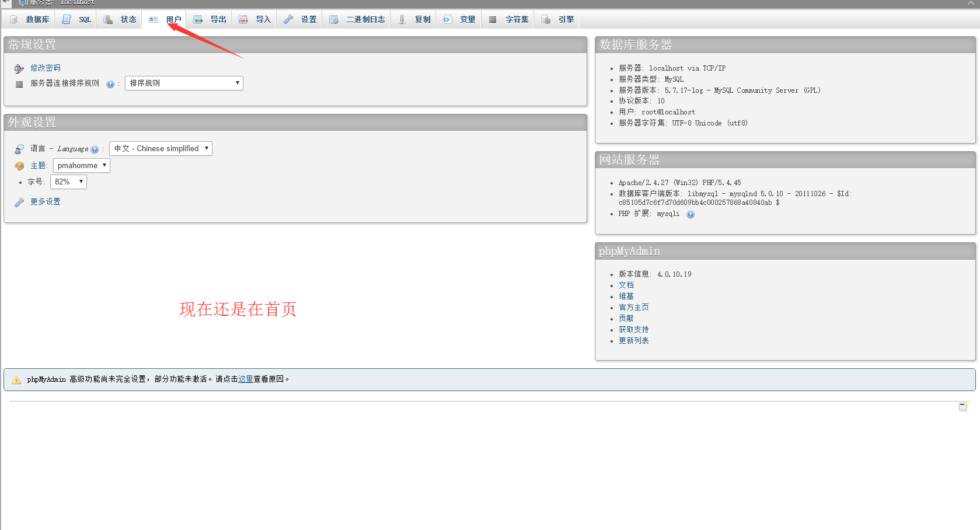Click the 主题 link
The image size is (980, 530).
pos(38,166)
